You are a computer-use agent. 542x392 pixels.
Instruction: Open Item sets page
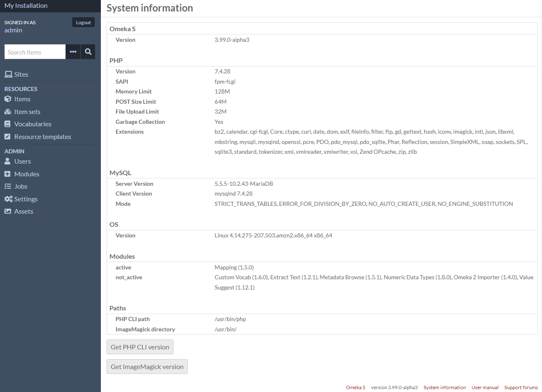[x=27, y=112]
